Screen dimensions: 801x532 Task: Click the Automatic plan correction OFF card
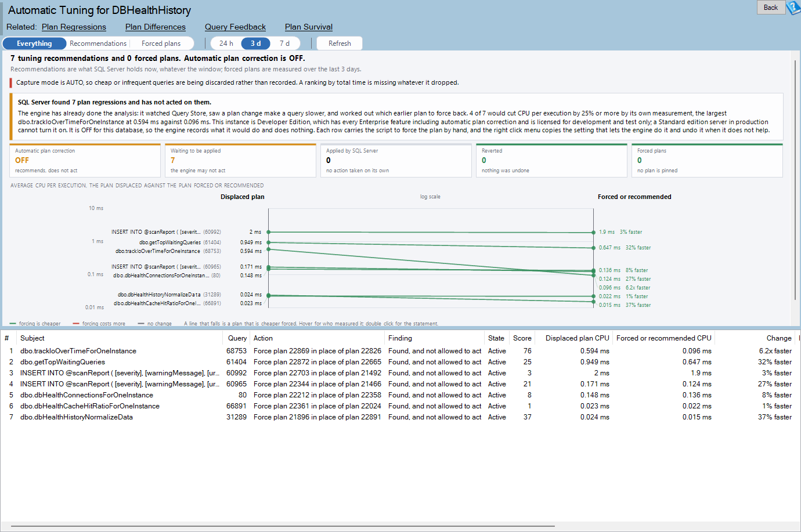point(85,160)
